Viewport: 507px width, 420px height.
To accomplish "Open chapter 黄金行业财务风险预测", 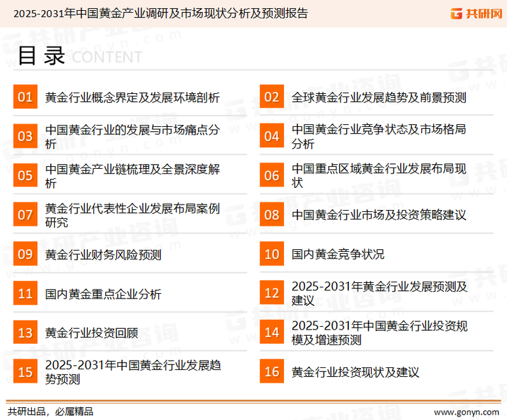I will (103, 255).
